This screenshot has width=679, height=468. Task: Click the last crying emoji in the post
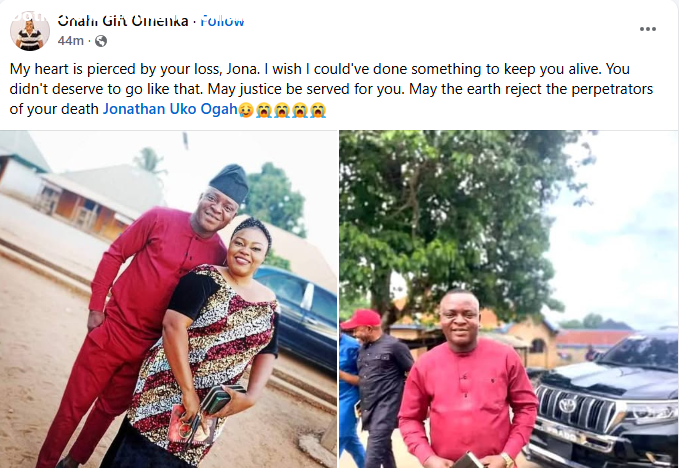point(318,109)
